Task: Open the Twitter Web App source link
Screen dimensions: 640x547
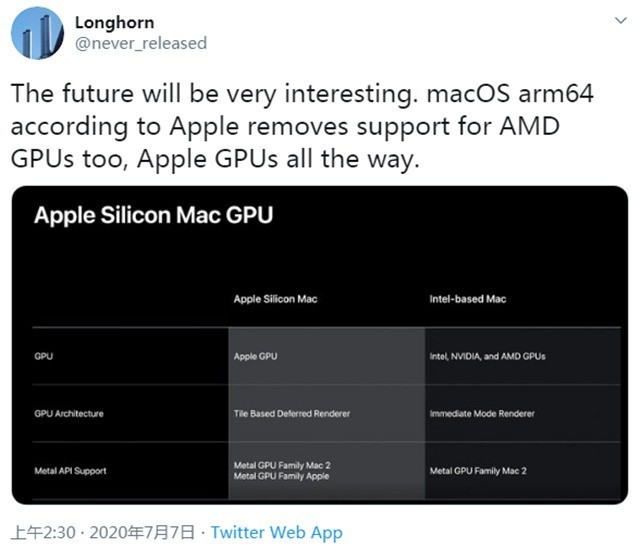Action: pyautogui.click(x=276, y=532)
